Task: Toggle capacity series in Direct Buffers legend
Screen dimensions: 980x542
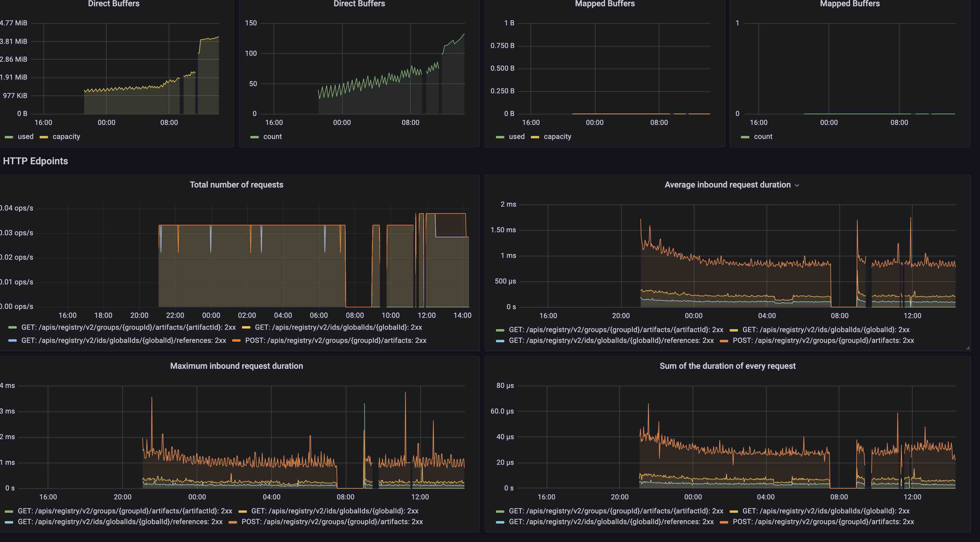Action: pos(66,137)
